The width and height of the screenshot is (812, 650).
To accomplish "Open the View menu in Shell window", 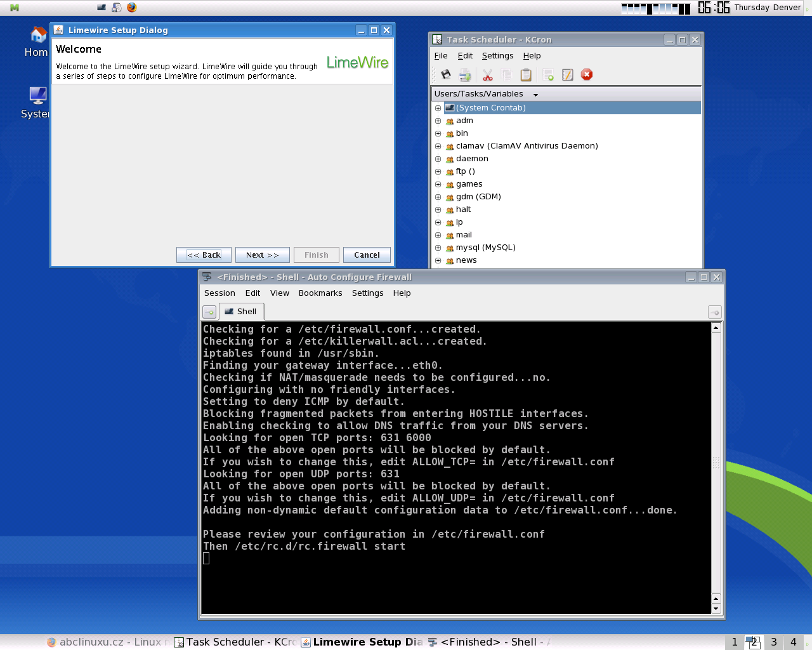I will 280,293.
